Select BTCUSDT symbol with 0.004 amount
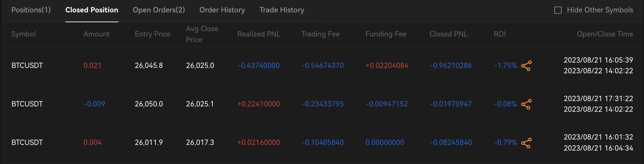Screen dimensions: 644x164 (x=27, y=143)
